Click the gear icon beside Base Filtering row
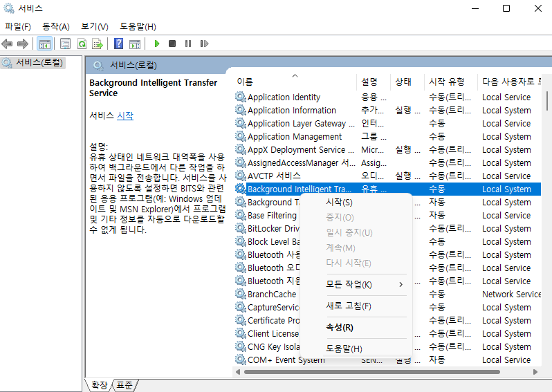 pyautogui.click(x=241, y=215)
